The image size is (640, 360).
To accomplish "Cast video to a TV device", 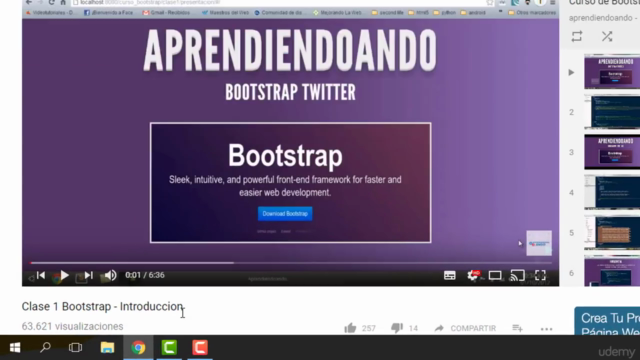I will coord(517,276).
